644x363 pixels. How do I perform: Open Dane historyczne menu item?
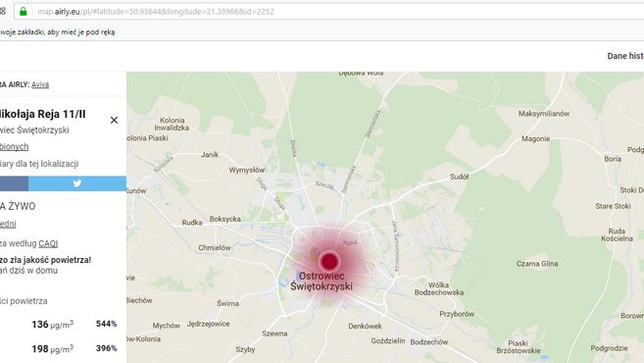625,56
